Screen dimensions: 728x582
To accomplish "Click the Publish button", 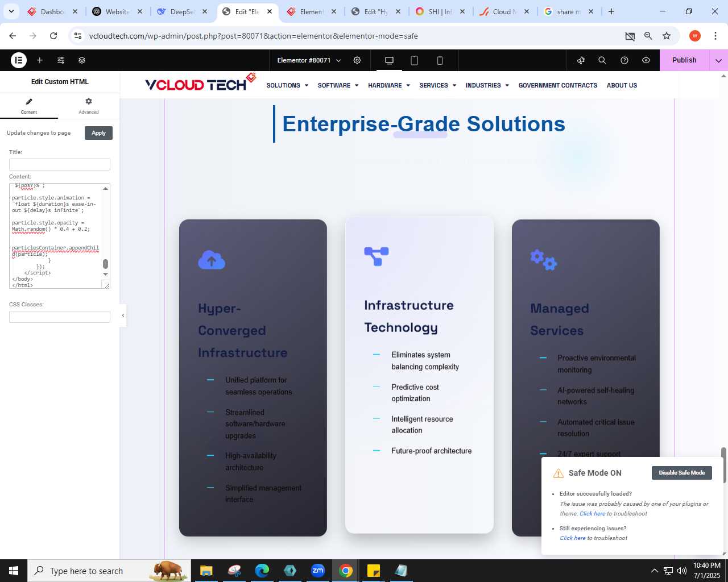I will [x=684, y=60].
